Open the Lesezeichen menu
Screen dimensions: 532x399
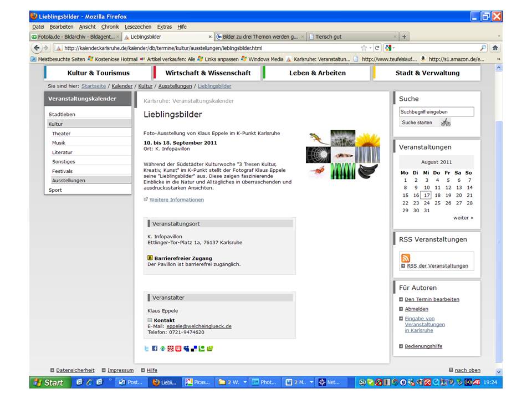click(x=138, y=27)
